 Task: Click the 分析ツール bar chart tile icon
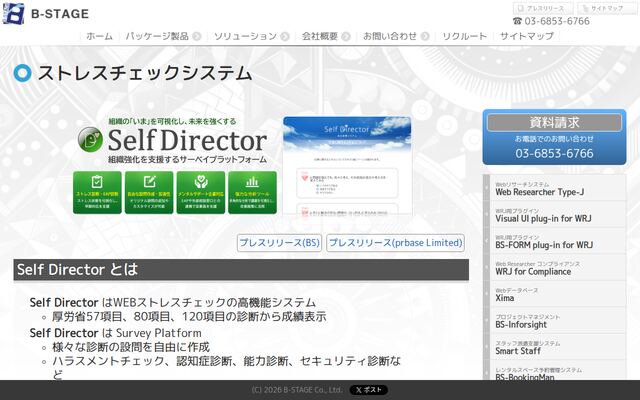[x=252, y=182]
